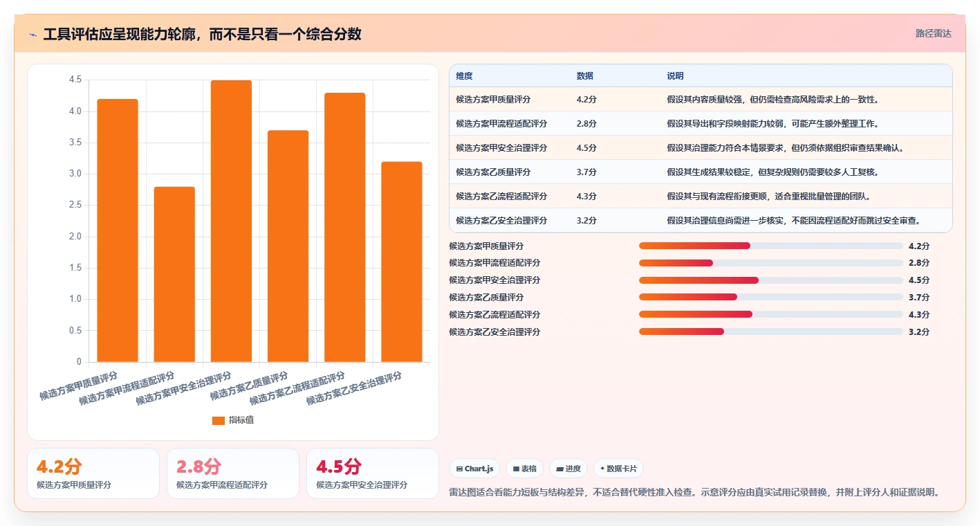The image size is (980, 526).
Task: Open the 4.2分 候选方案甲质量评分 data card
Action: (93, 473)
